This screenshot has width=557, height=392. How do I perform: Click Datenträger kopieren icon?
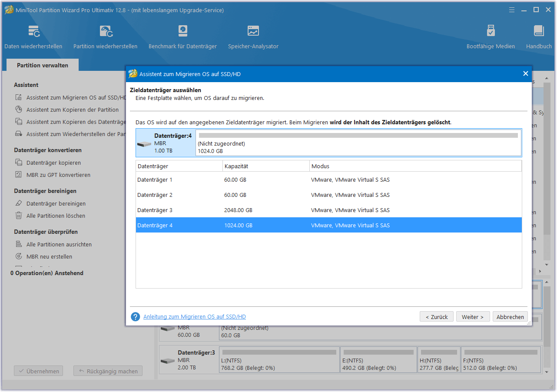click(19, 163)
